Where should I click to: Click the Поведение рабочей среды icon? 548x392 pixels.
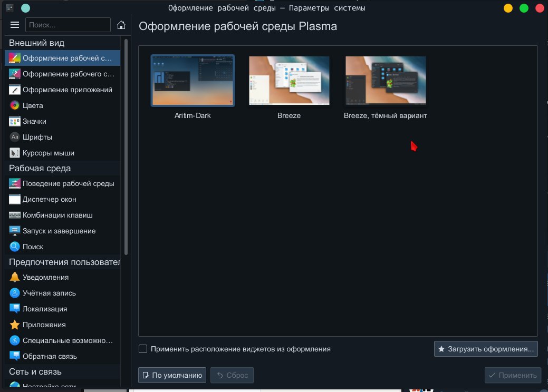[x=15, y=183]
